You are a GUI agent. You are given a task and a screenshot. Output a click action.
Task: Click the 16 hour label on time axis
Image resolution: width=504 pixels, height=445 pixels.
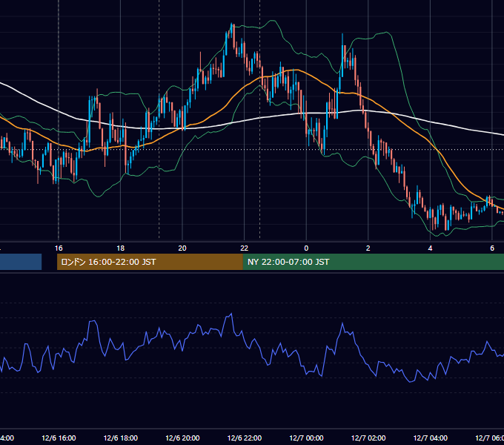point(59,248)
